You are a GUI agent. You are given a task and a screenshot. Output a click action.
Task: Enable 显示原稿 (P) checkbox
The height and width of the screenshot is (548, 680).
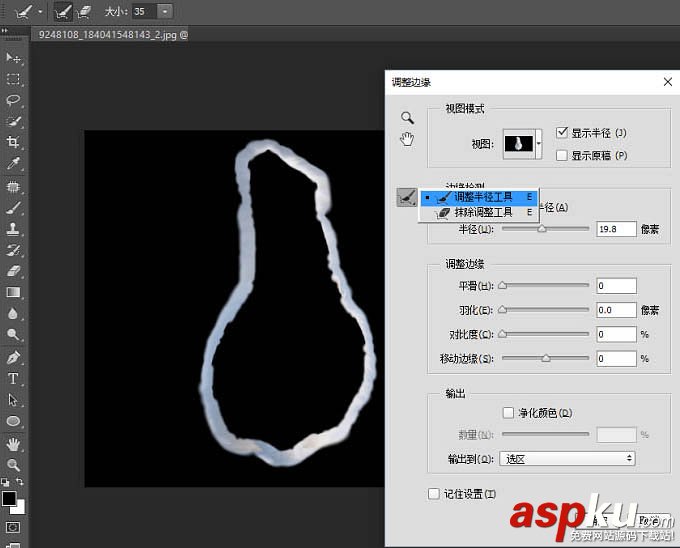(562, 155)
